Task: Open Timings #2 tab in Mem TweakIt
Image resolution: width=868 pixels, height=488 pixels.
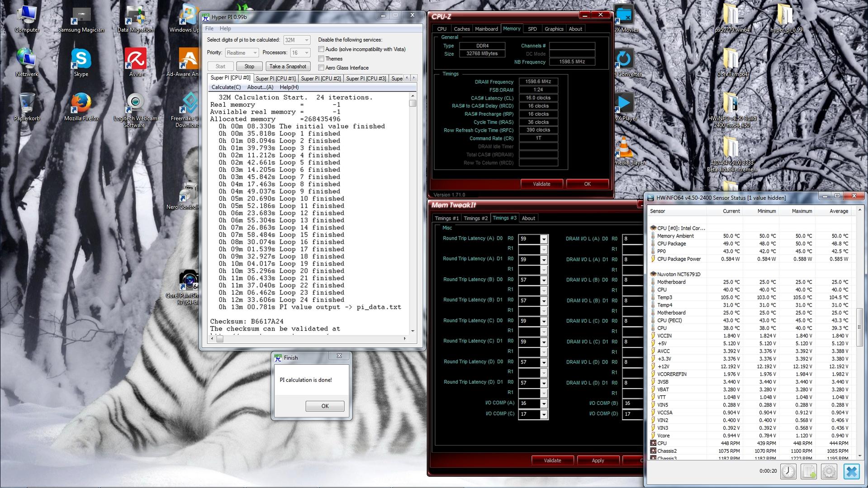Action: (x=475, y=218)
